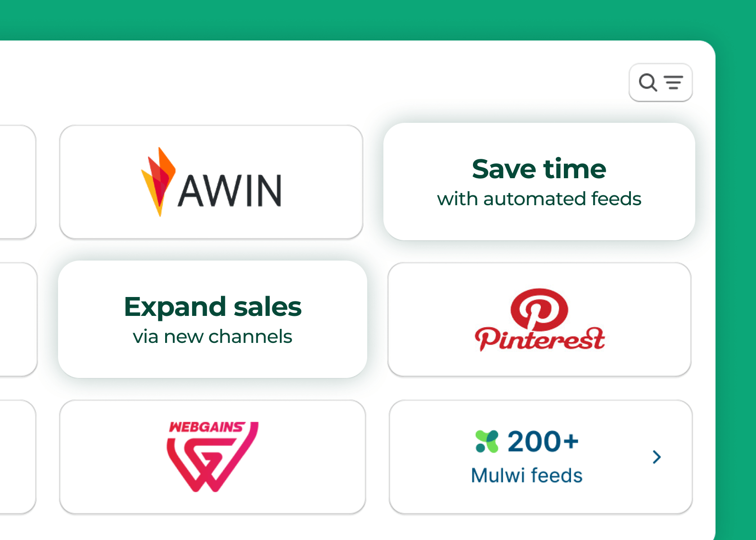This screenshot has height=540, width=756.
Task: Select the partially visible card beside AWIN
Action: (18, 182)
